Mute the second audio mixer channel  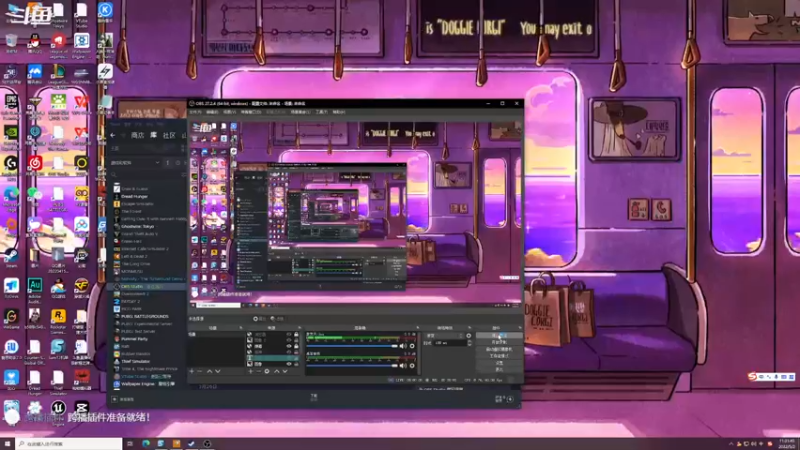(x=403, y=365)
